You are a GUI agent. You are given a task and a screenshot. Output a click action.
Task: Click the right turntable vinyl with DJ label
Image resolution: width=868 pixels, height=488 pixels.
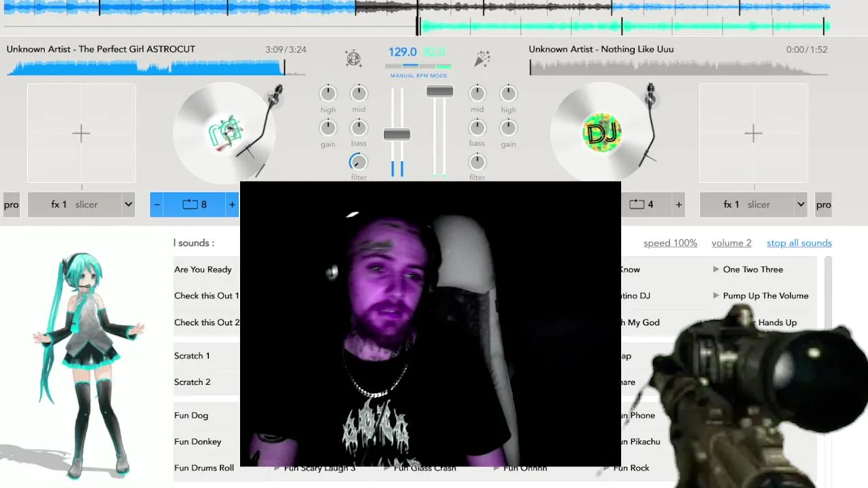tap(601, 133)
